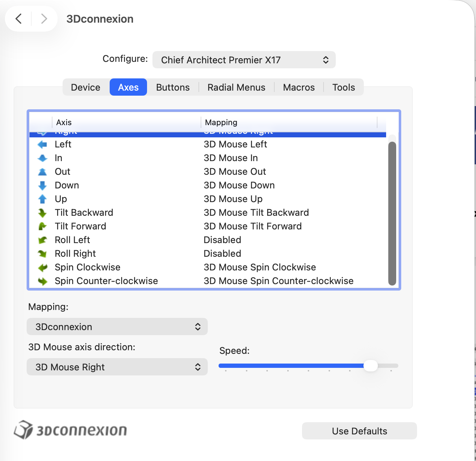The width and height of the screenshot is (476, 461).
Task: Select the Up axis row name
Action: click(61, 199)
